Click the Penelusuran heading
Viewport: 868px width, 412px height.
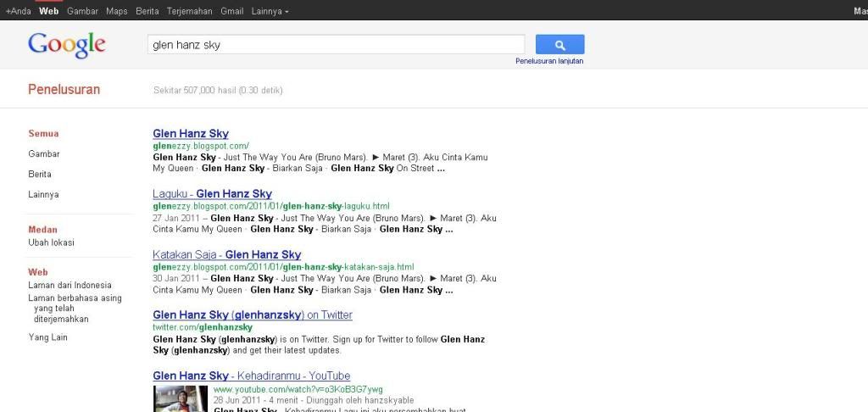(x=64, y=90)
